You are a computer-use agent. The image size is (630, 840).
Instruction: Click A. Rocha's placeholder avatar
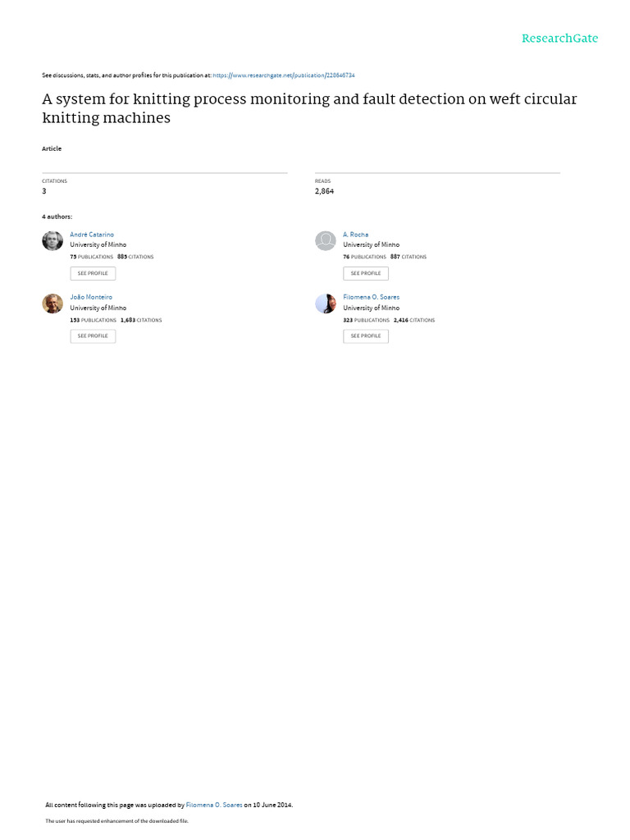tap(326, 240)
